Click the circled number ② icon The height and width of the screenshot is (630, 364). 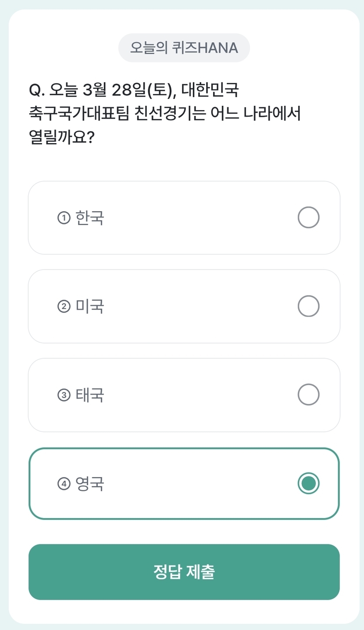coord(64,306)
